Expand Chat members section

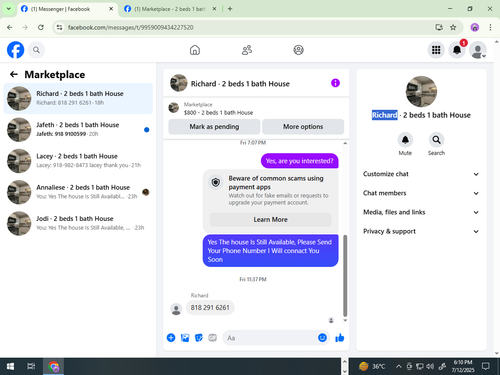[x=421, y=193]
